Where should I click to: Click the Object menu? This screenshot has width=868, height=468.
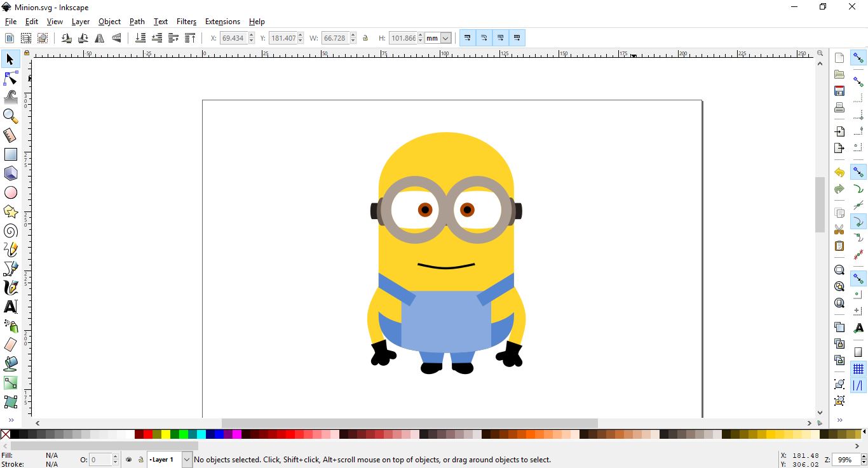click(109, 22)
